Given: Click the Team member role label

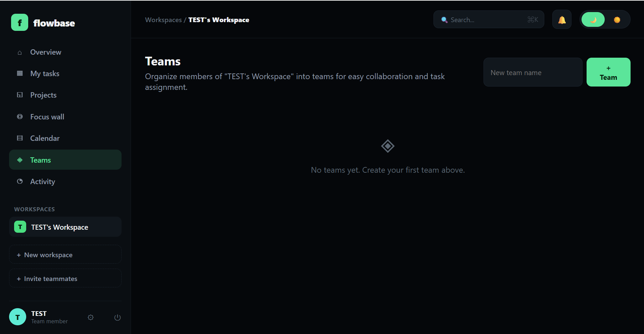Looking at the screenshot, I should click(49, 321).
